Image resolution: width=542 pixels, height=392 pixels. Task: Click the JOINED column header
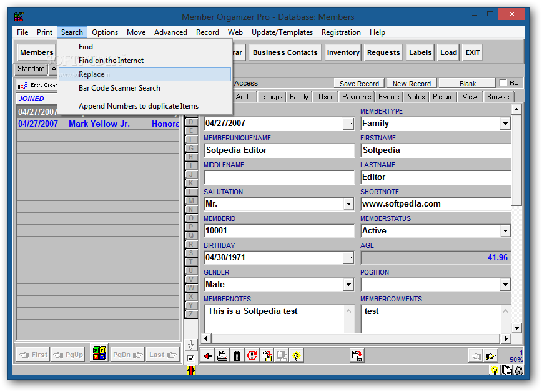(36, 99)
